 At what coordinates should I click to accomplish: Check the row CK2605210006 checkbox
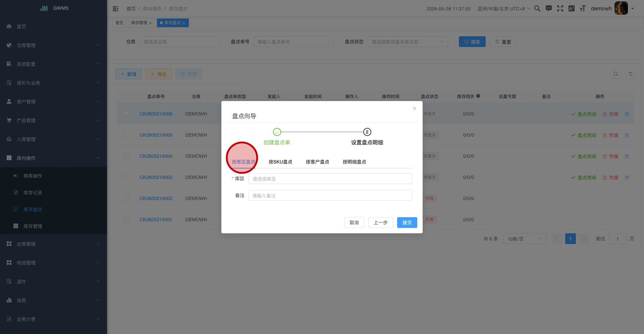coord(126,114)
